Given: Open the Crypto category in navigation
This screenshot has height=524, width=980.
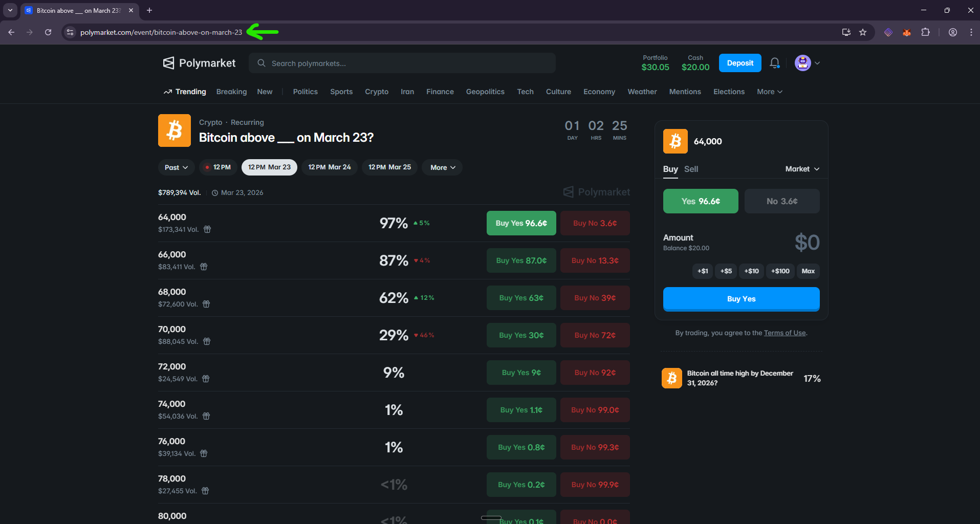Looking at the screenshot, I should click(x=376, y=92).
